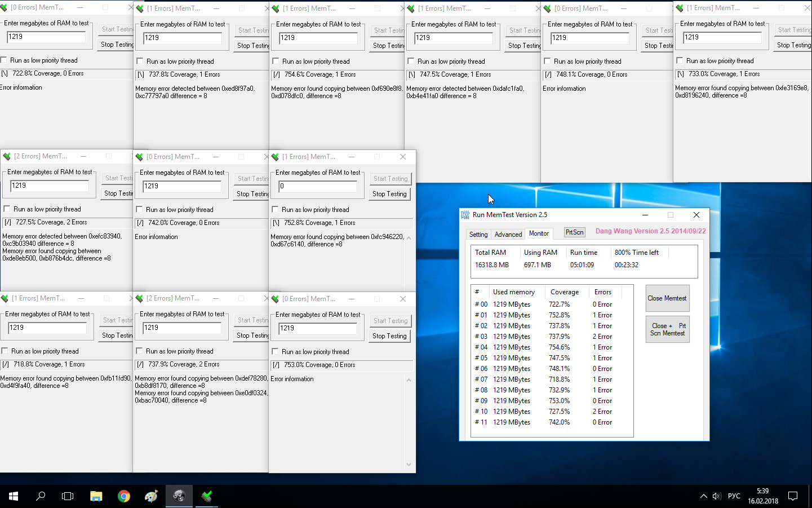Enable low priority thread in 737.8% coverage window
812x508 pixels.
coord(140,61)
